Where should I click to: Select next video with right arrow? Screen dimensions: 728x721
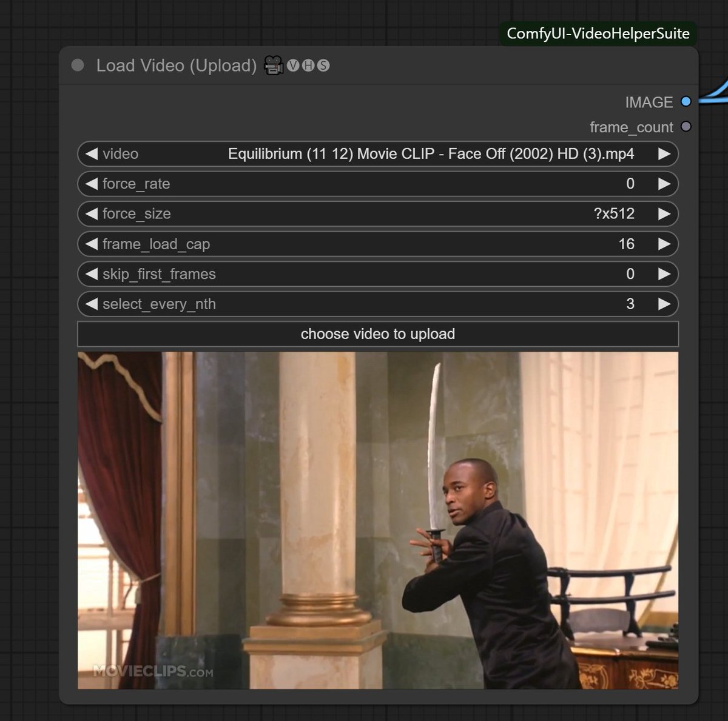coord(664,153)
